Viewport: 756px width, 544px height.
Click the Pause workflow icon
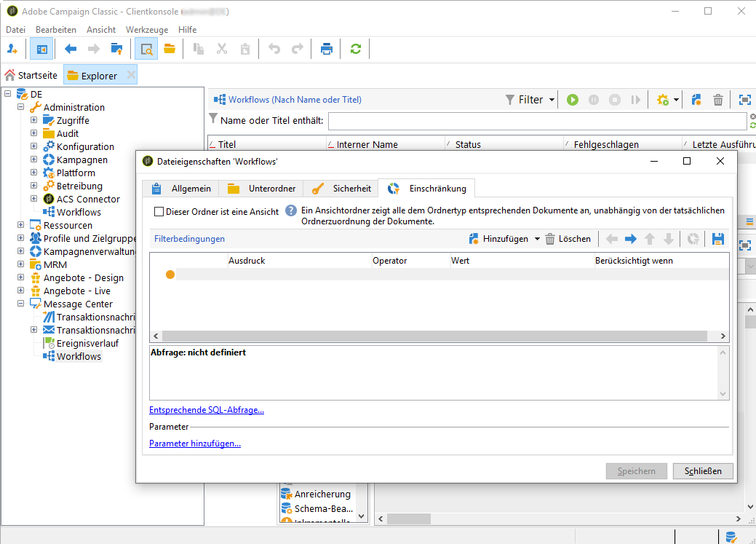[x=594, y=100]
